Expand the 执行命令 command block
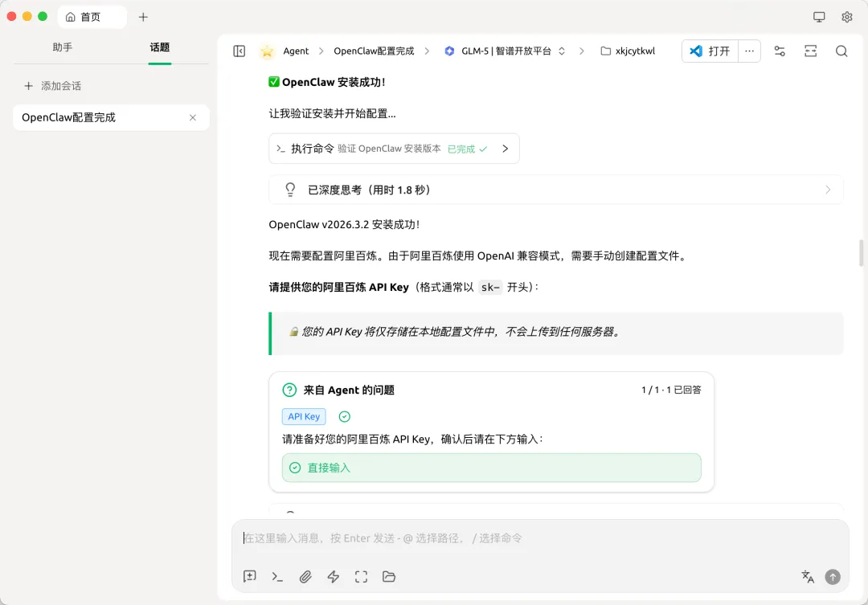This screenshot has height=605, width=868. 394,149
